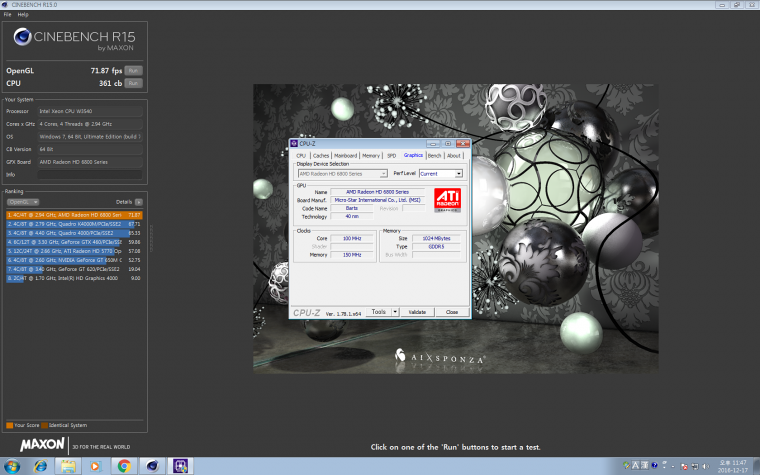Run the CPU benchmark test
Image resolution: width=760 pixels, height=475 pixels.
[133, 83]
